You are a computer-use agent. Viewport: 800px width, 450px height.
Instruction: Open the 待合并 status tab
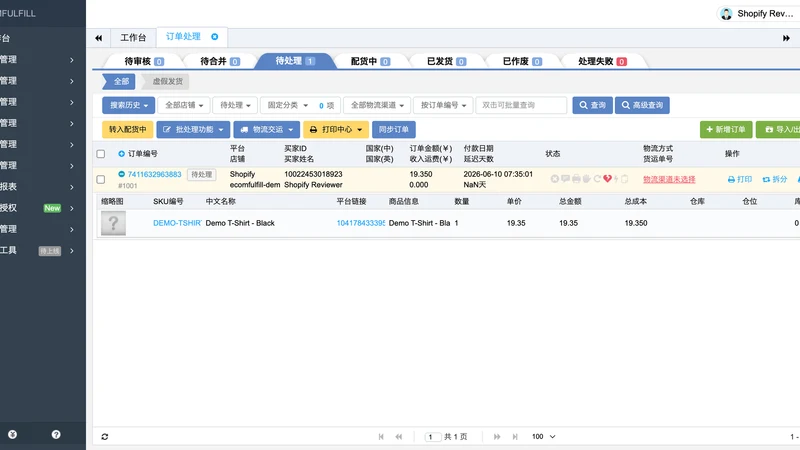tap(219, 61)
